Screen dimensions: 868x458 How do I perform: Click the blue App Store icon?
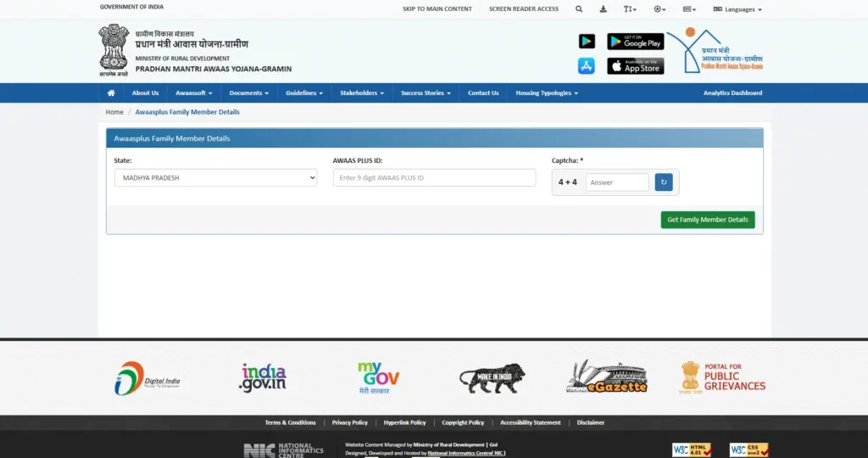[x=587, y=66]
